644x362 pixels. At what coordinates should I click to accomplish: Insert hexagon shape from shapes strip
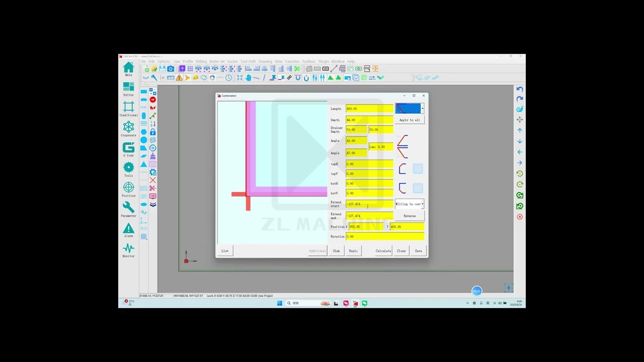(144, 132)
